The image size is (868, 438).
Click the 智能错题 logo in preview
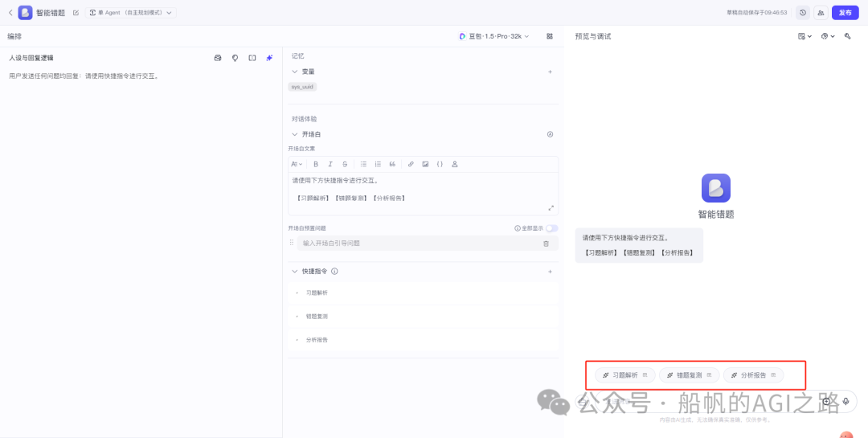[x=716, y=188]
